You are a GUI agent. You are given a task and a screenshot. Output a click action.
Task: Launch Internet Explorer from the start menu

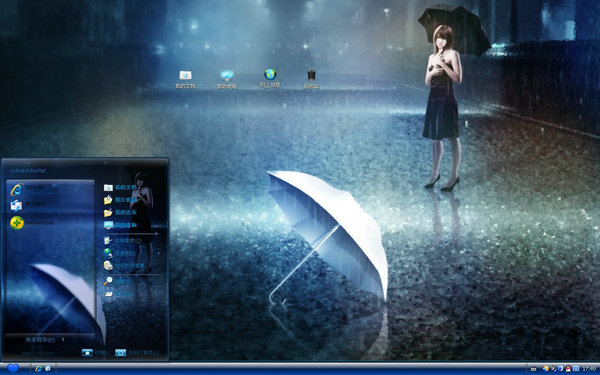[34, 190]
